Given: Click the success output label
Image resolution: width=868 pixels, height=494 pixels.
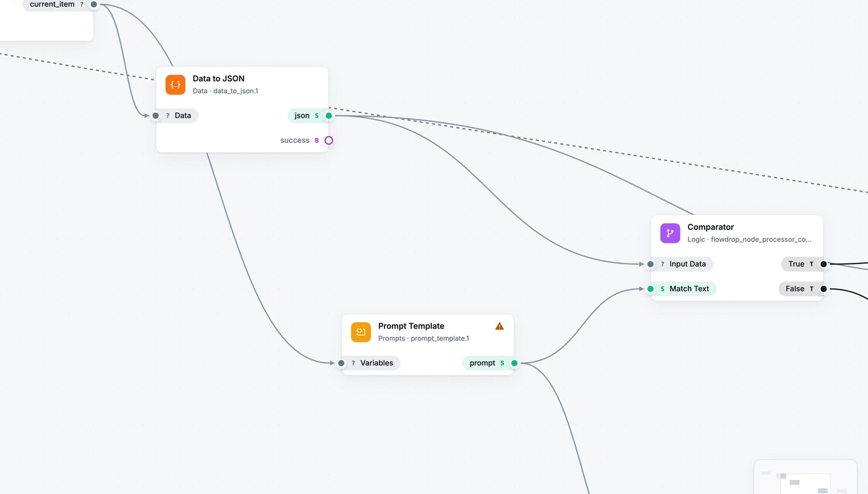Looking at the screenshot, I should 295,141.
